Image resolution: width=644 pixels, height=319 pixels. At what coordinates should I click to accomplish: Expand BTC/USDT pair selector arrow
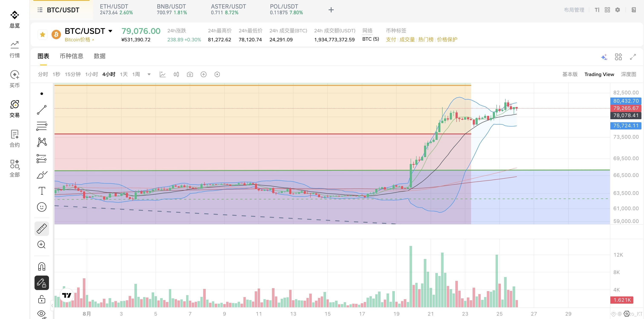pos(110,31)
